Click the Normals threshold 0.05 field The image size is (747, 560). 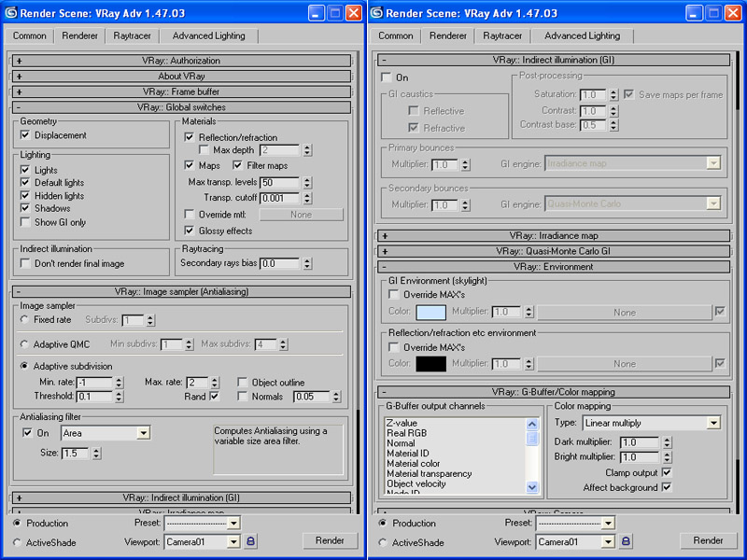pos(312,397)
